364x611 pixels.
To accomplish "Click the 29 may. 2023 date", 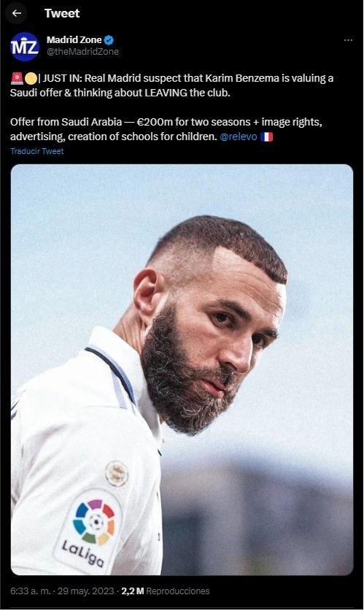I will pyautogui.click(x=86, y=591).
